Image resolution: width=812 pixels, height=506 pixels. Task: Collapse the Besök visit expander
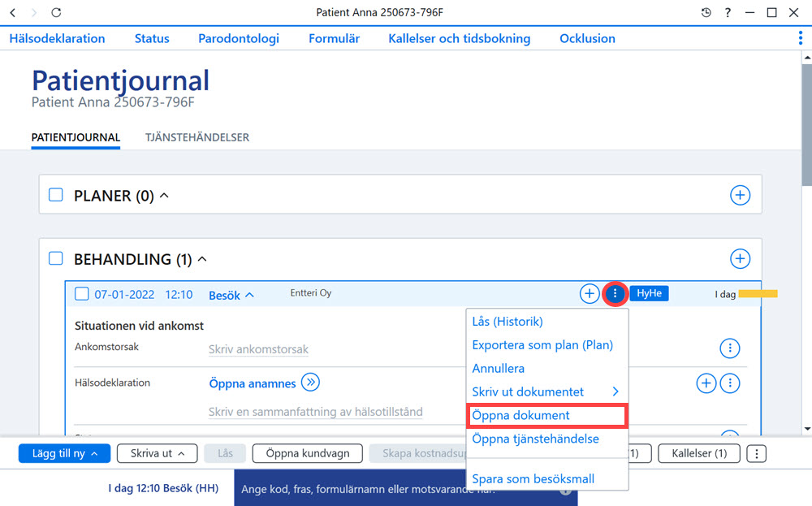coord(231,295)
